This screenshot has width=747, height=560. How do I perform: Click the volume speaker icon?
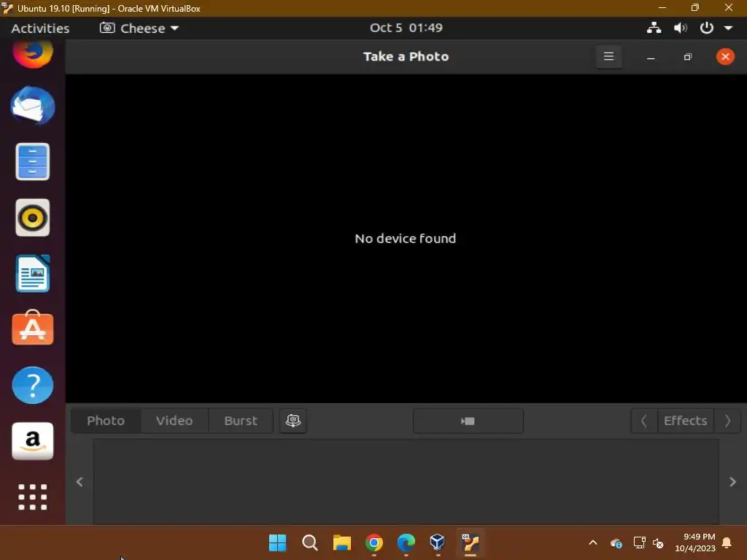click(681, 28)
